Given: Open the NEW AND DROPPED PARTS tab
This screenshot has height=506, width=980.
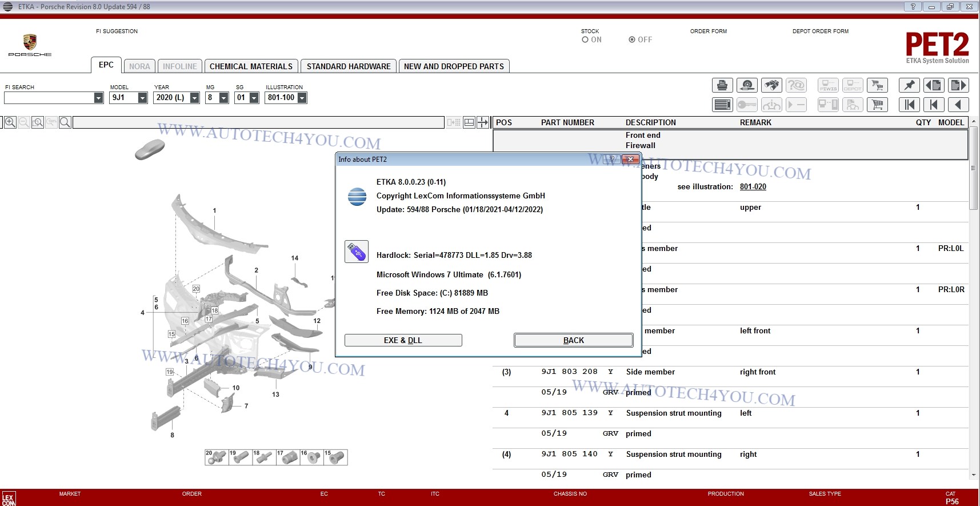Looking at the screenshot, I should [x=454, y=66].
